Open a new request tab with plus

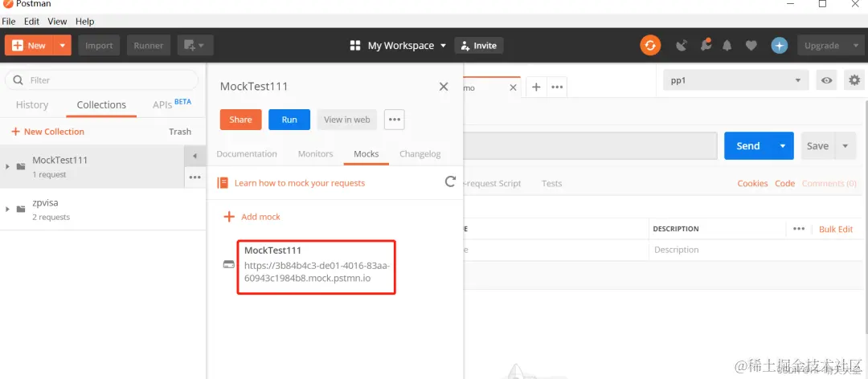pos(536,87)
